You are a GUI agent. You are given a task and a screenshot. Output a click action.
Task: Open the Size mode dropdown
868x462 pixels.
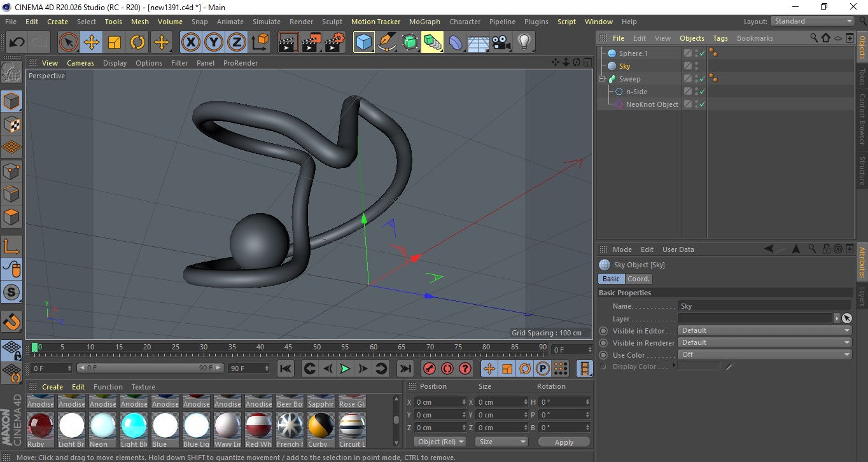pos(502,442)
